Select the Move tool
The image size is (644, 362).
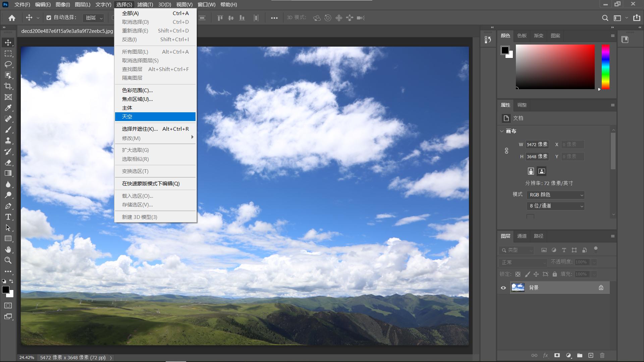pos(8,43)
